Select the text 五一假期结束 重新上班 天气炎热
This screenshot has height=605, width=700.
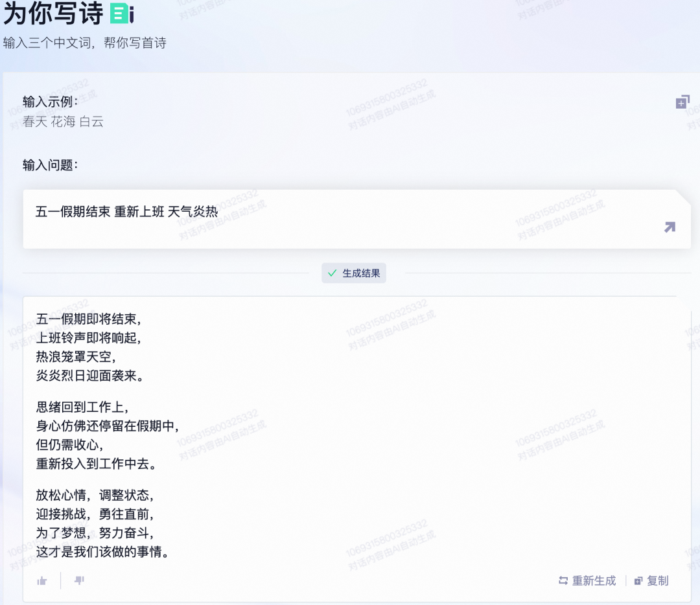128,212
